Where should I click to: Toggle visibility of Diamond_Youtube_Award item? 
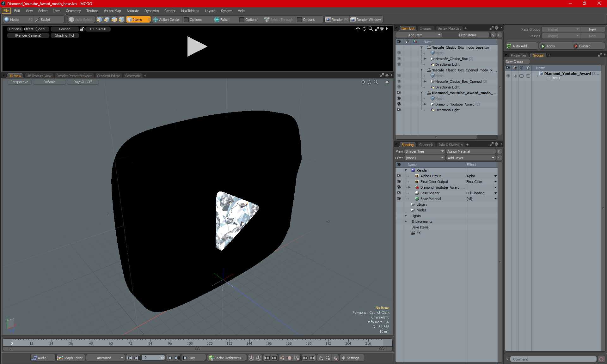coord(399,104)
